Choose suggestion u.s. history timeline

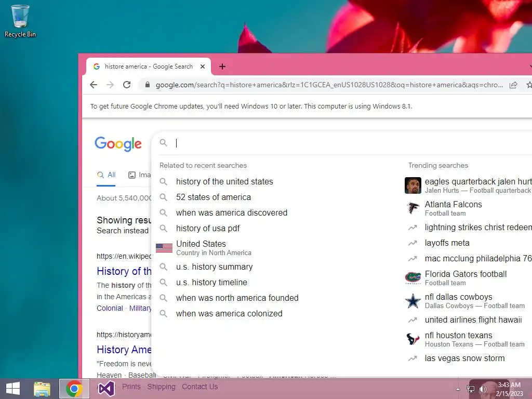click(x=211, y=283)
